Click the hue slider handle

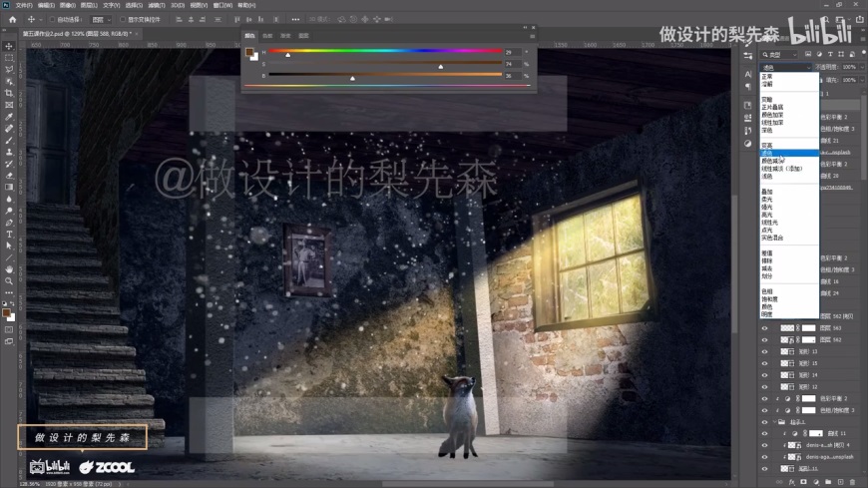point(288,55)
